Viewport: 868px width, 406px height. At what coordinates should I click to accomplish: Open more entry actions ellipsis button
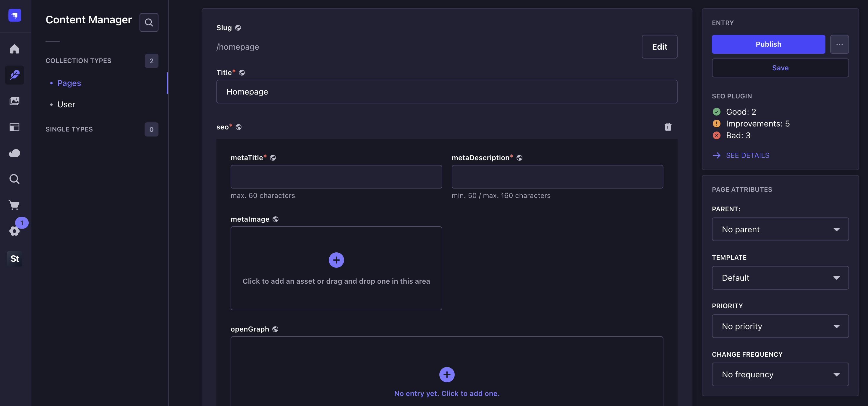839,44
